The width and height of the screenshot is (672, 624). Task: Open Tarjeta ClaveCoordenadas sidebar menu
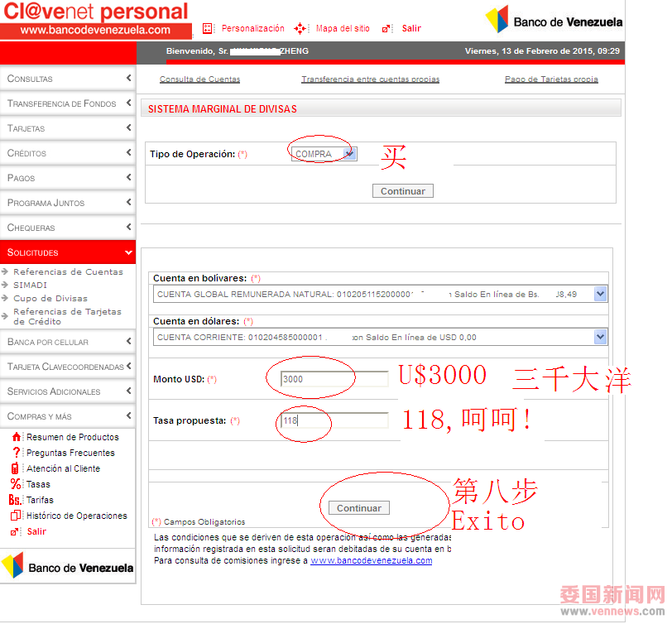tap(68, 367)
